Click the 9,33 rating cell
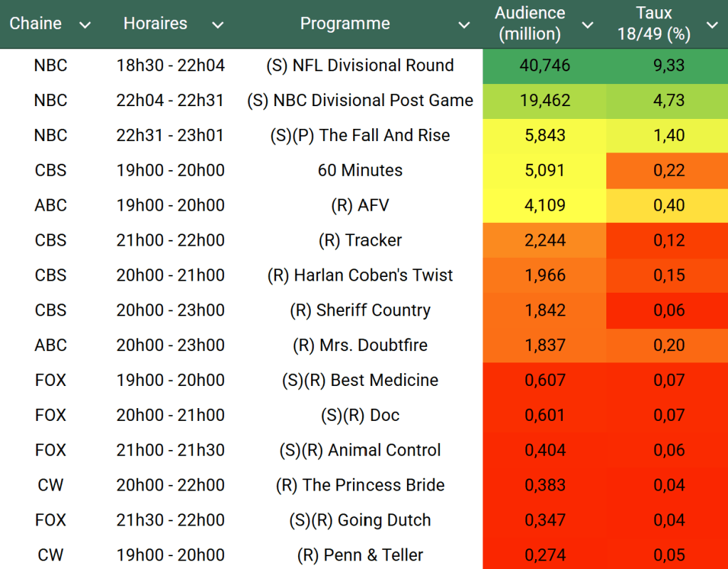The height and width of the screenshot is (569, 728). pos(669,66)
